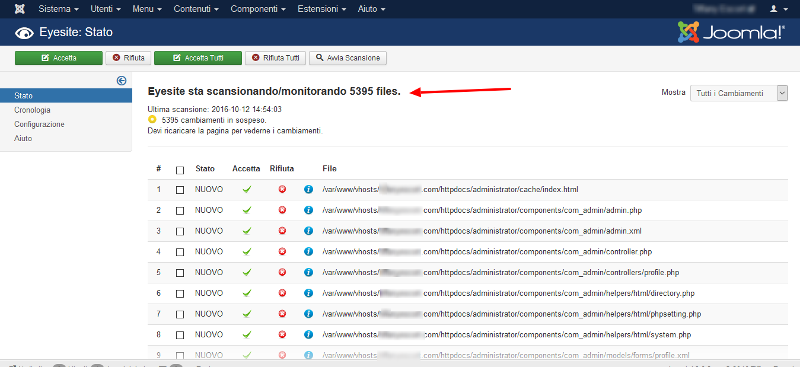Show info for controllers/profile.php file

(x=308, y=273)
